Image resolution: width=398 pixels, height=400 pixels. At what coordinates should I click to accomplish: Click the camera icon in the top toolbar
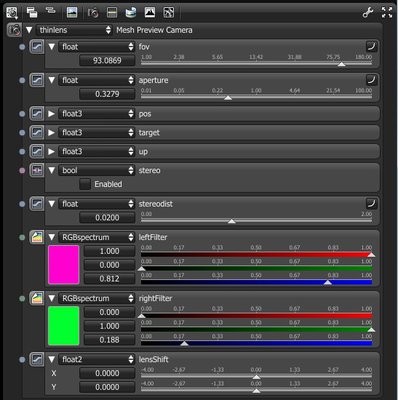[93, 13]
